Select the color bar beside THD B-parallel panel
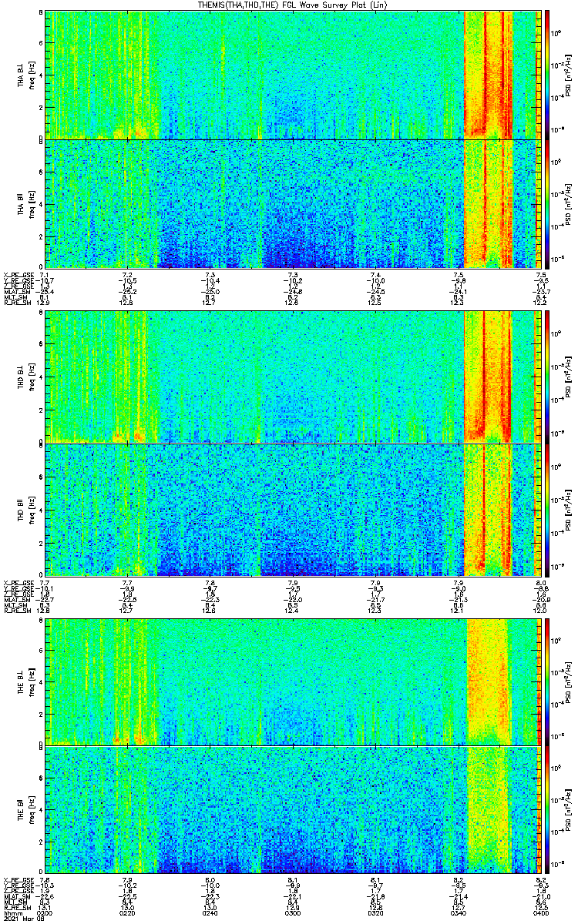The height and width of the screenshot is (924, 578). [x=547, y=510]
